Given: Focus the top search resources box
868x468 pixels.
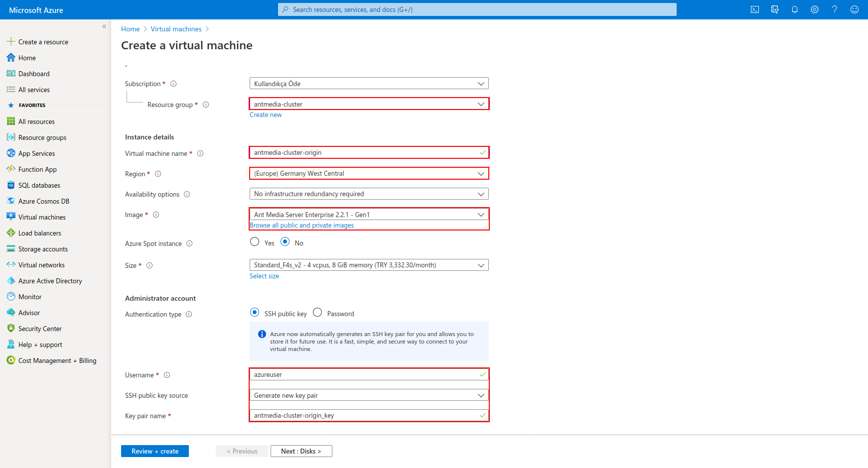Looking at the screenshot, I should [477, 9].
